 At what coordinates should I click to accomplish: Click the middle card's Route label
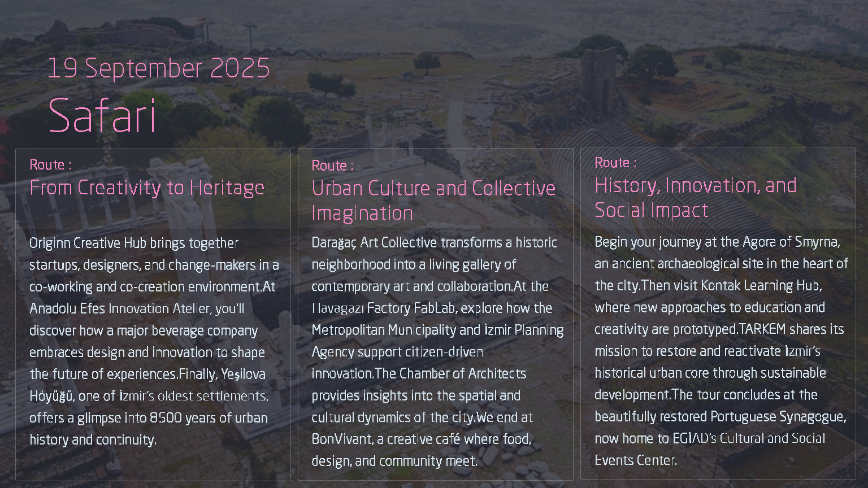(332, 165)
